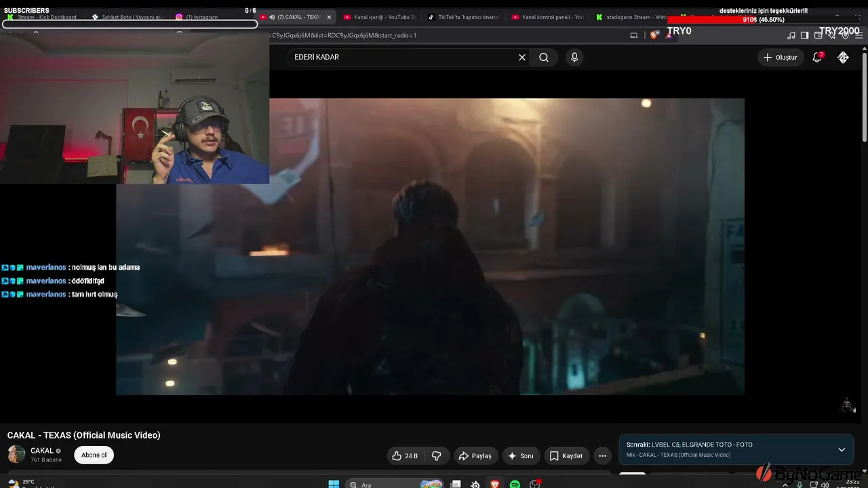This screenshot has width=868, height=488.
Task: Click the Paylaş share button
Action: coord(476,456)
